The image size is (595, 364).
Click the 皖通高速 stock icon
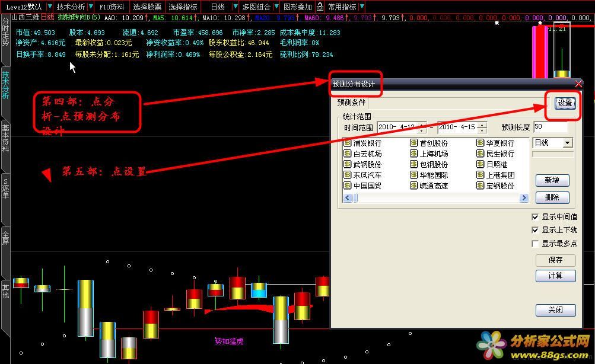[414, 186]
